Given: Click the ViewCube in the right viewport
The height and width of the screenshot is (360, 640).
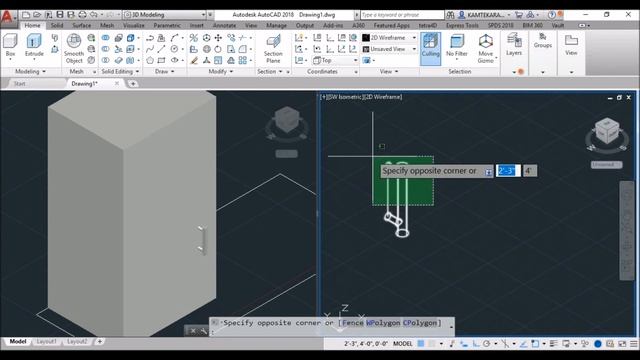Looking at the screenshot, I should point(607,131).
